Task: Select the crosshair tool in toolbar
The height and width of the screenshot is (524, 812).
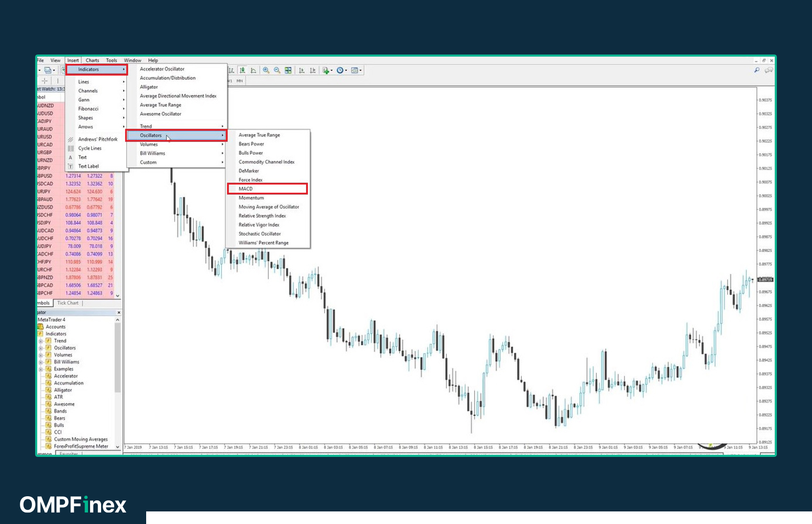Action: click(45, 81)
